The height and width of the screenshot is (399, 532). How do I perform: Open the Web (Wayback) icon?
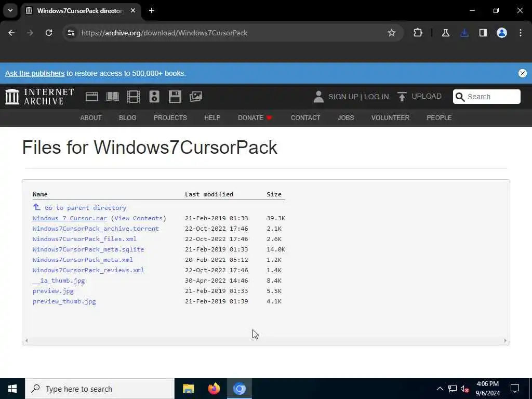[x=91, y=97]
